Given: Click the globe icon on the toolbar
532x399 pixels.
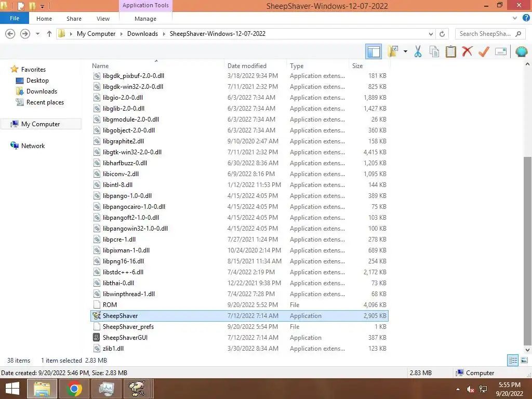Looking at the screenshot, I should coord(521,51).
